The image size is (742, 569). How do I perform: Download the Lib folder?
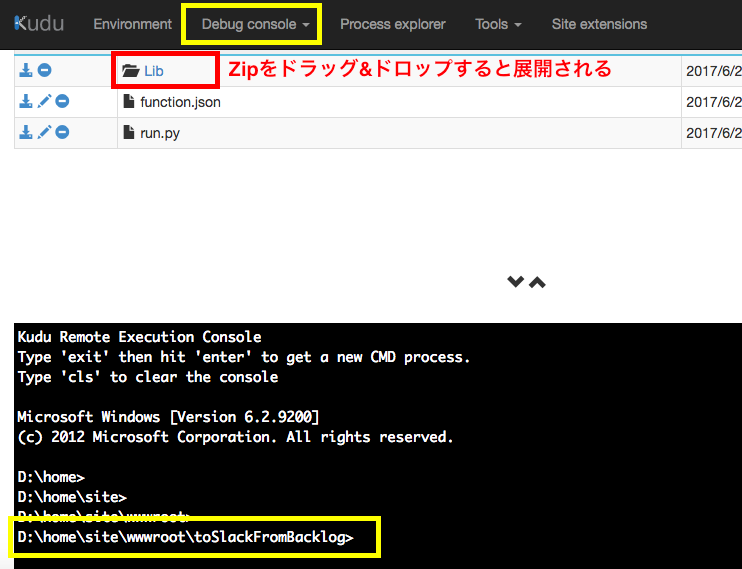(x=26, y=70)
